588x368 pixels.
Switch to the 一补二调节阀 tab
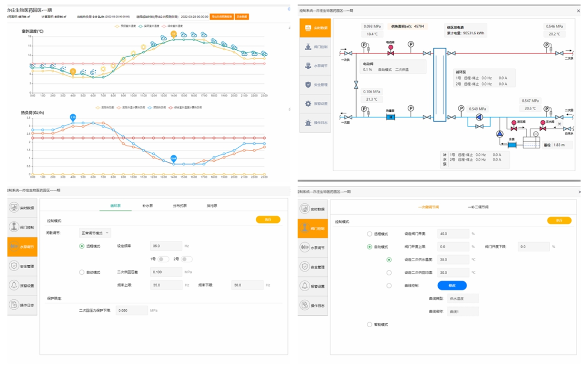point(478,207)
